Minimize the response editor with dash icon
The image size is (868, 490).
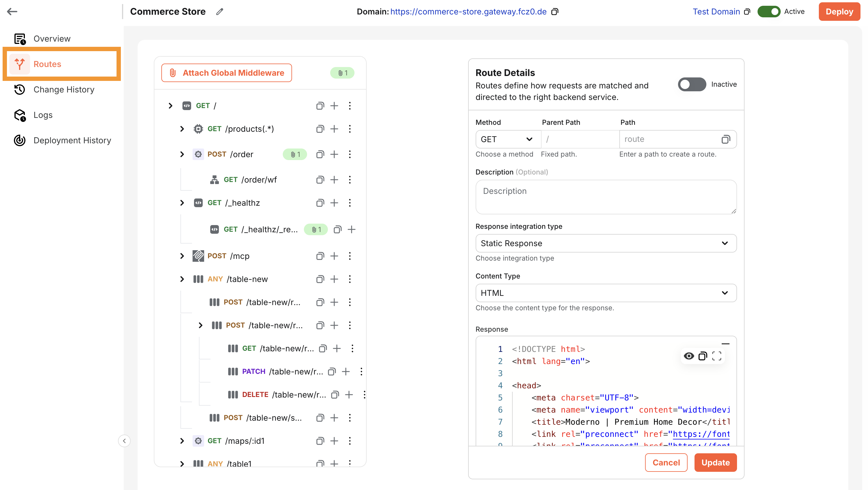click(x=725, y=344)
